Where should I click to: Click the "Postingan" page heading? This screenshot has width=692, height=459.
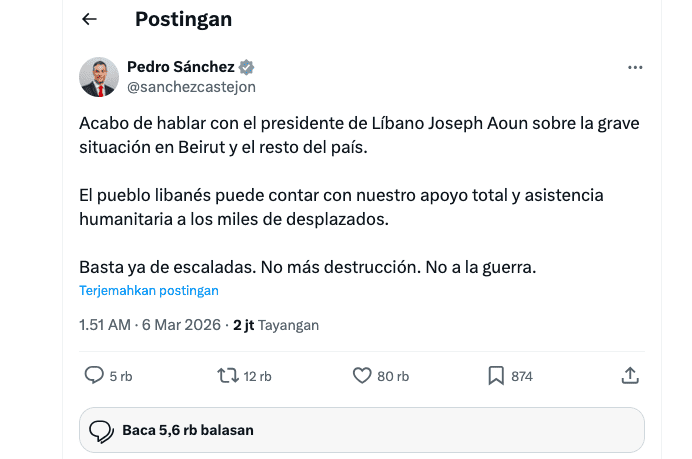click(183, 19)
